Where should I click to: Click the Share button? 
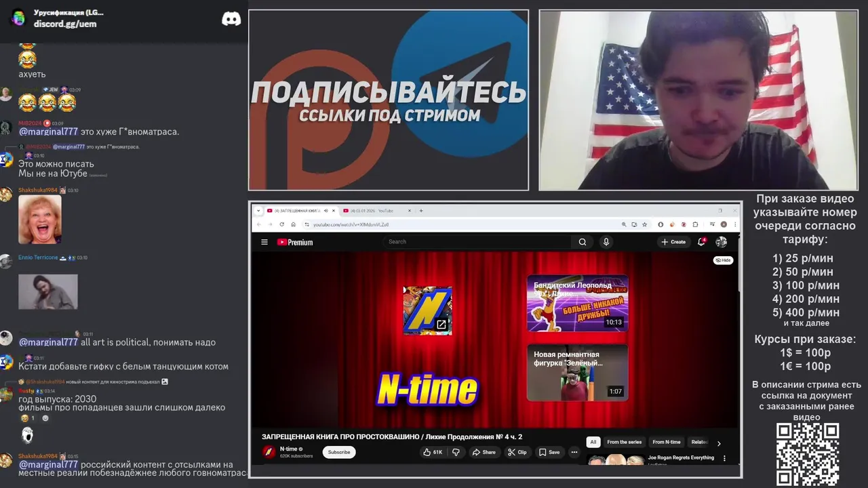484,452
